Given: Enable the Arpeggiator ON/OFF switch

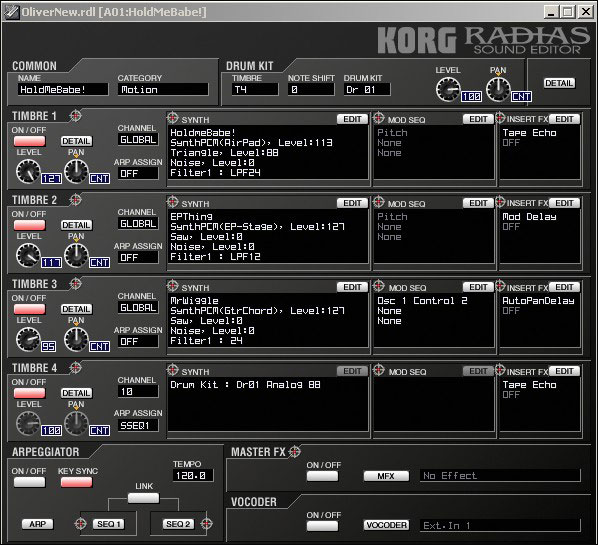Looking at the screenshot, I should click(x=29, y=482).
